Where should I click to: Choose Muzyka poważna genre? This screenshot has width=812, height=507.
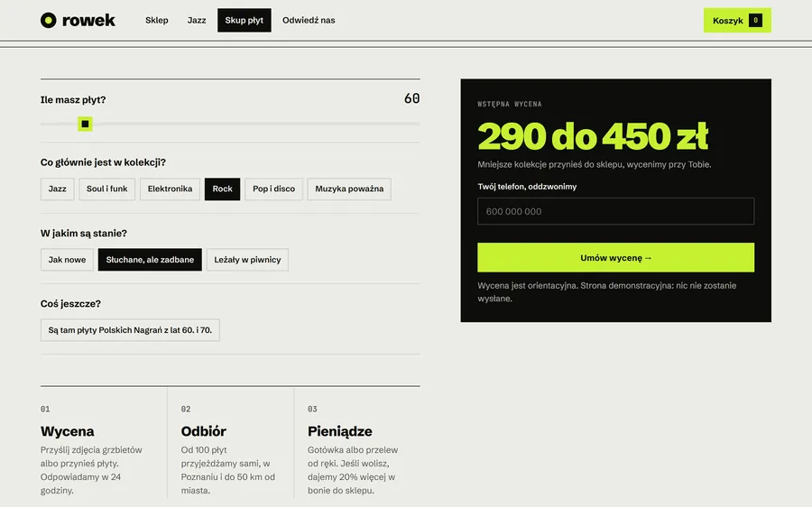tap(349, 189)
